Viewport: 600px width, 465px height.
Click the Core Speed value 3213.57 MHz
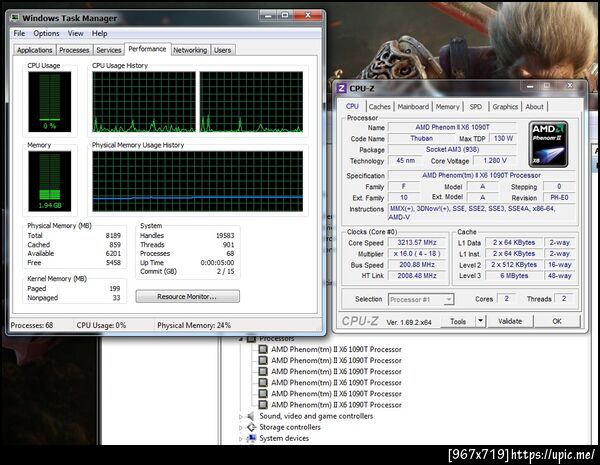click(x=417, y=242)
